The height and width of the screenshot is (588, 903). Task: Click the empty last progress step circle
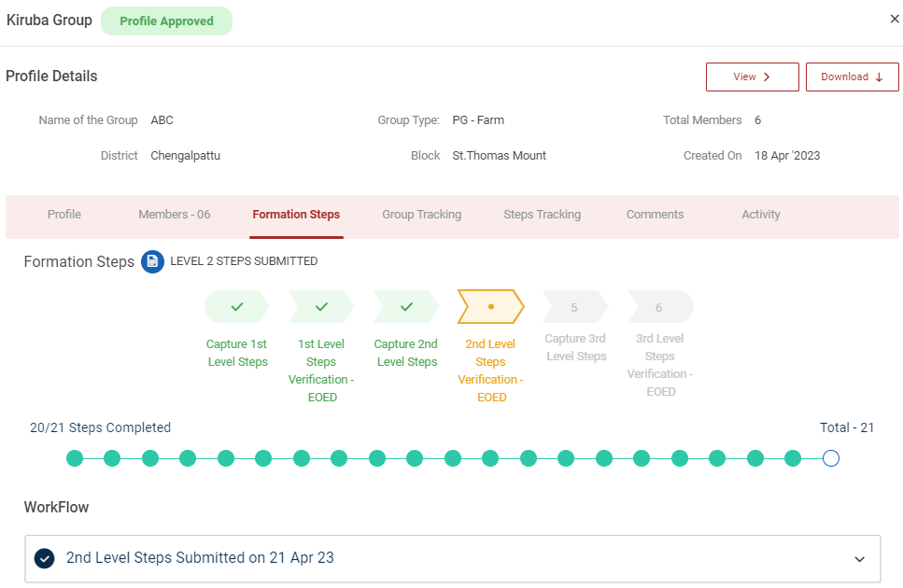click(x=830, y=458)
